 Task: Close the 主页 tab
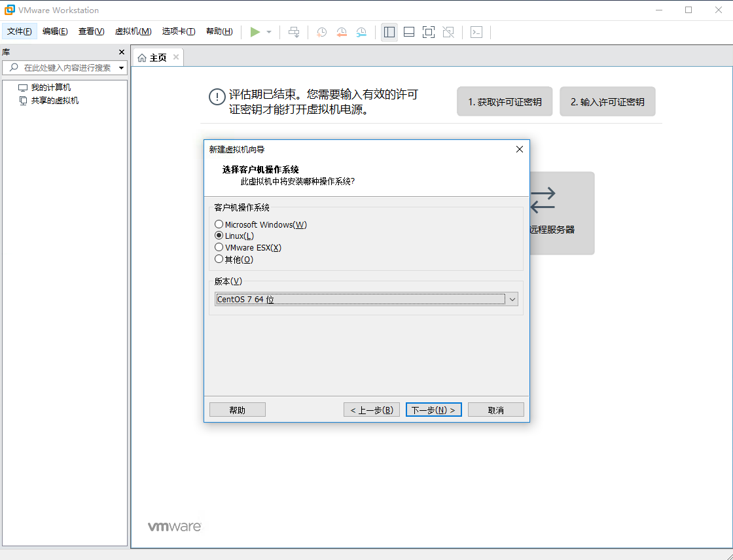tap(176, 57)
